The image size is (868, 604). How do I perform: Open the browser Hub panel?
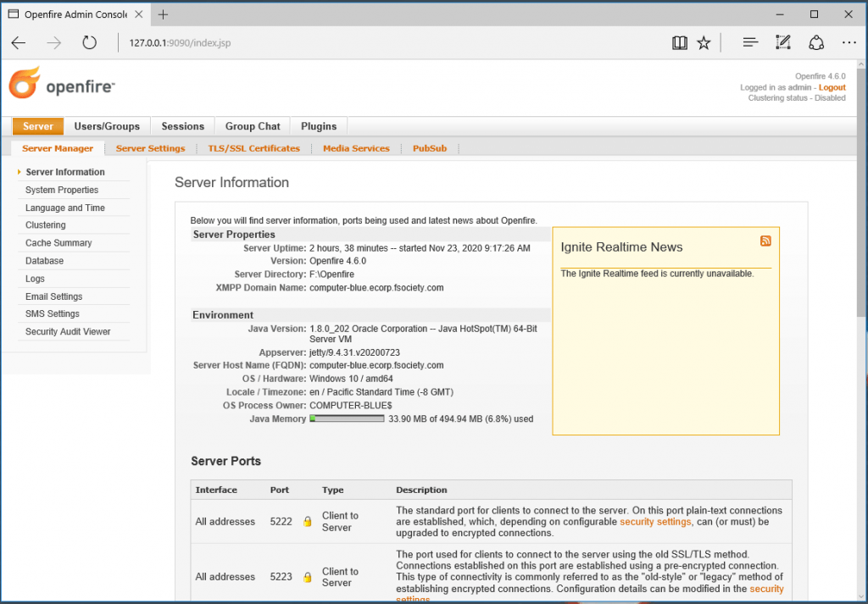point(750,42)
